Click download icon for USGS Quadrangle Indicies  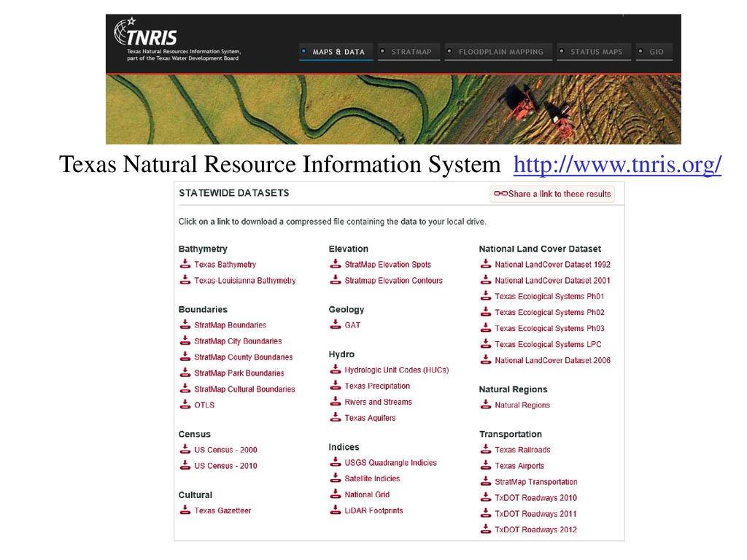tap(336, 462)
